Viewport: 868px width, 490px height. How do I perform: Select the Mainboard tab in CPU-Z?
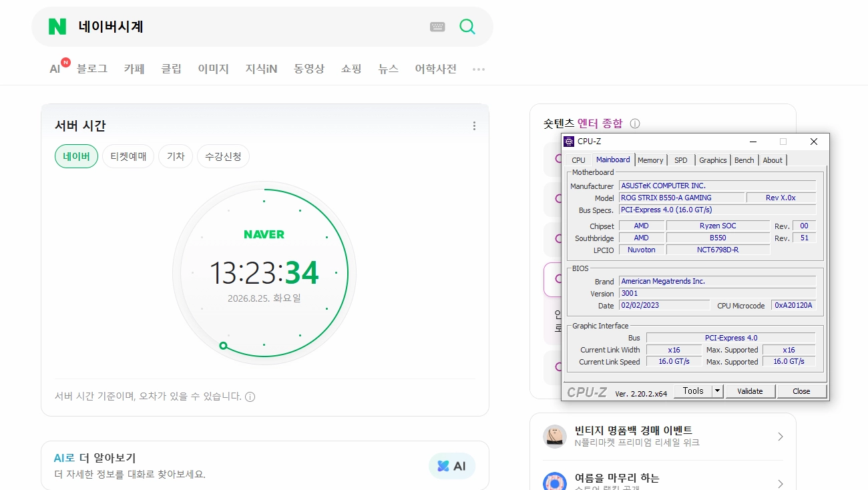[x=613, y=160]
